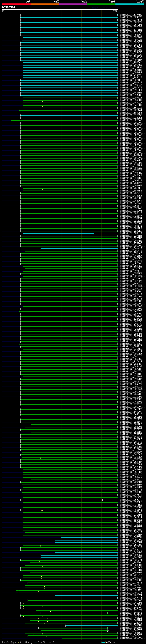Select the query name DC596594
This screenshot has height=644, width=146.
(x=8, y=8)
